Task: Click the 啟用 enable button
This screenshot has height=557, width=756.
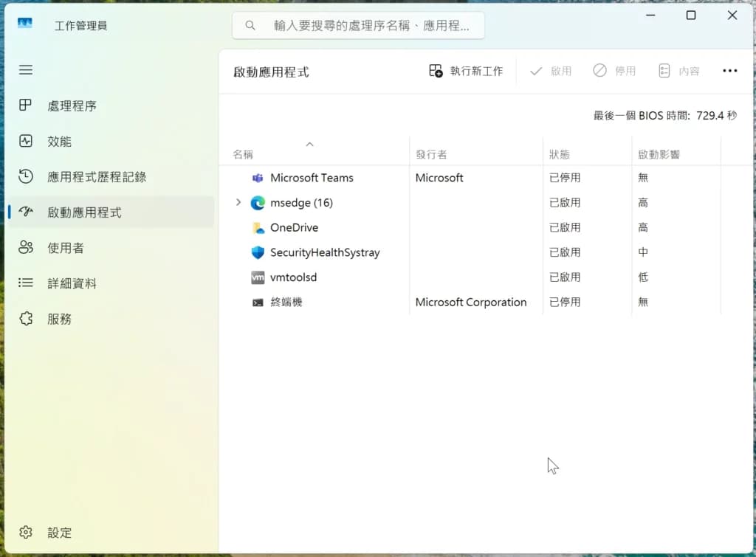Action: [x=551, y=72]
